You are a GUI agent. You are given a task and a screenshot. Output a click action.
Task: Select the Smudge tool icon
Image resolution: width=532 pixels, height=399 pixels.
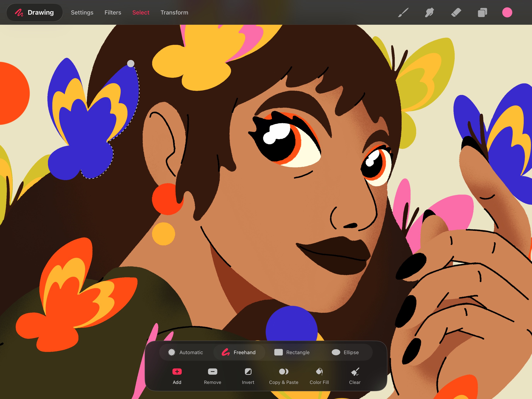430,13
